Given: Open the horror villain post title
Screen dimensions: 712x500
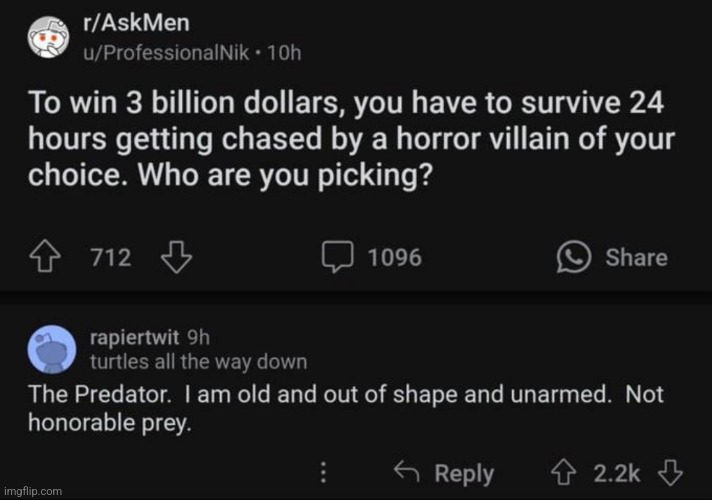Looking at the screenshot, I should click(x=351, y=139).
